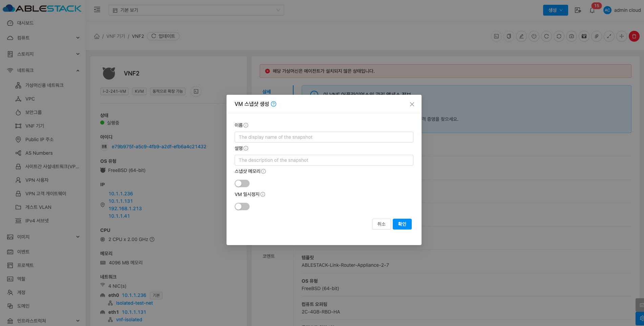Enable the 스냅샷 메모리 toggle

tap(242, 183)
